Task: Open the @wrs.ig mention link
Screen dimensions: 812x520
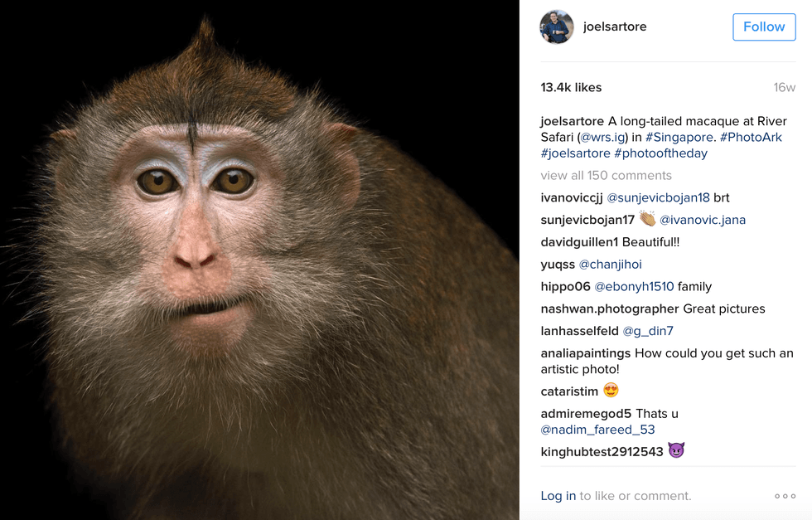Action: (x=603, y=137)
